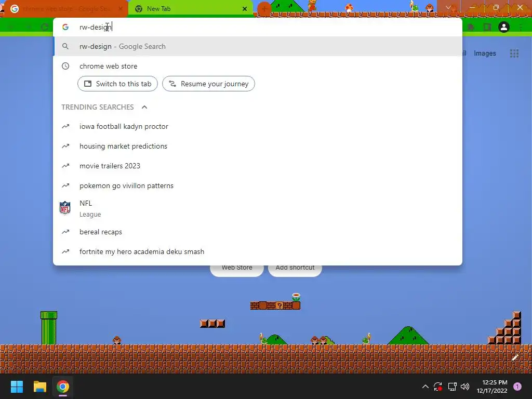The height and width of the screenshot is (399, 532).
Task: Select housing market predictions suggestion
Action: click(258, 146)
